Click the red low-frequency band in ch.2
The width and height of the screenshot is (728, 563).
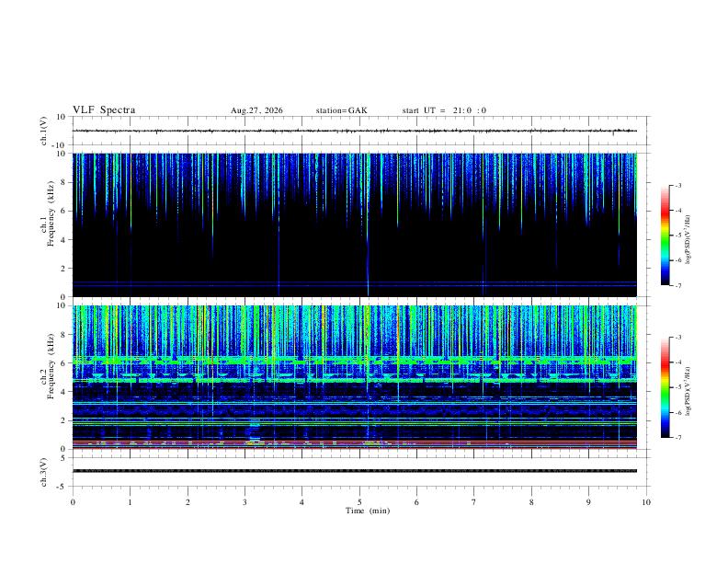tap(354, 444)
